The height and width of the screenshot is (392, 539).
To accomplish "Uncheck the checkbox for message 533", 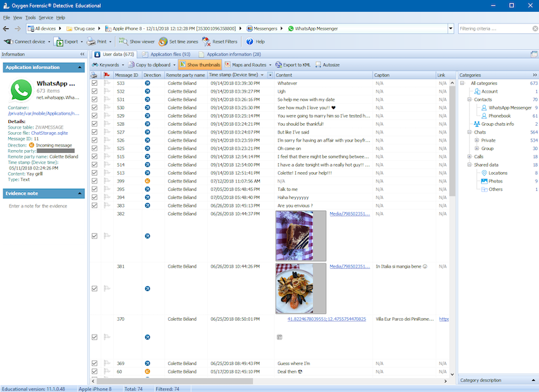I will (95, 83).
